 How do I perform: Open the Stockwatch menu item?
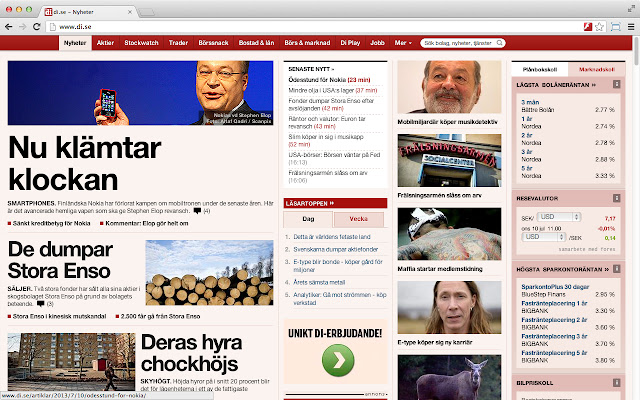pyautogui.click(x=141, y=42)
